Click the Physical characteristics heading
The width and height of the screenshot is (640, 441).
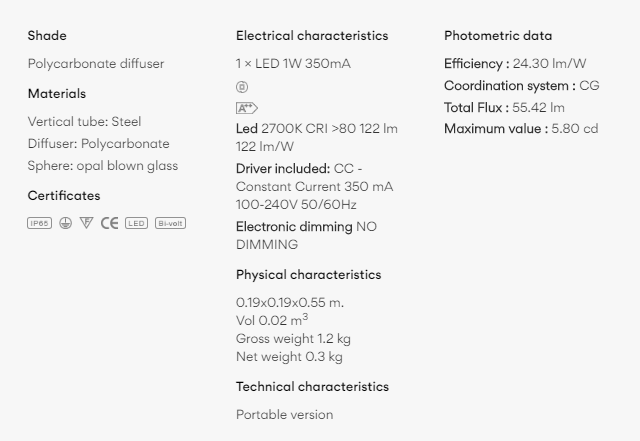tap(308, 275)
